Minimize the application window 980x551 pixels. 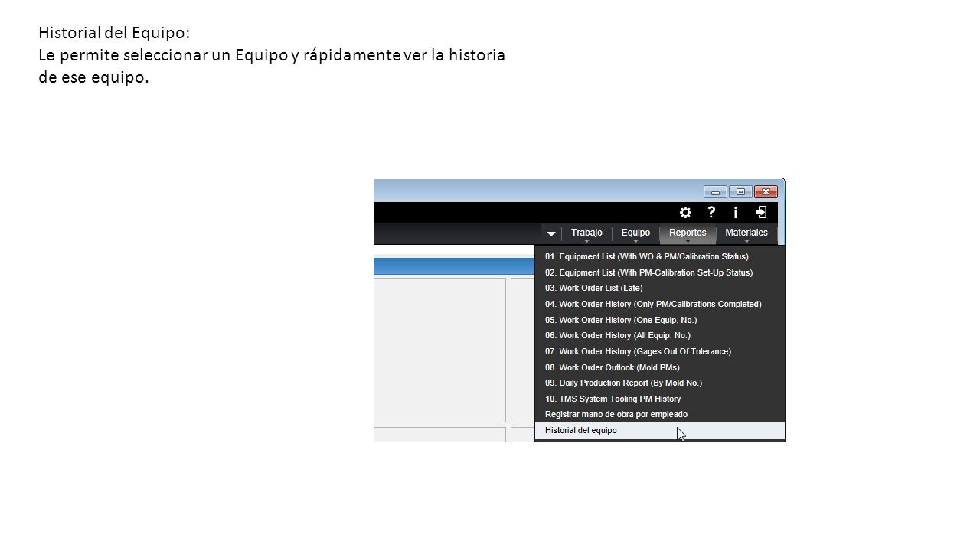click(x=715, y=191)
